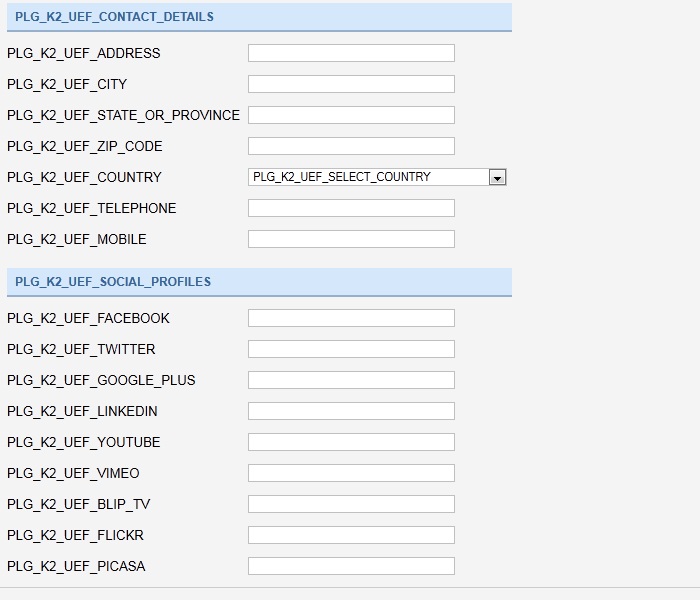The image size is (700, 600).
Task: Open the PLG_K2_UEF_SELECT_COUNTRY dropdown arrow
Action: coord(497,177)
